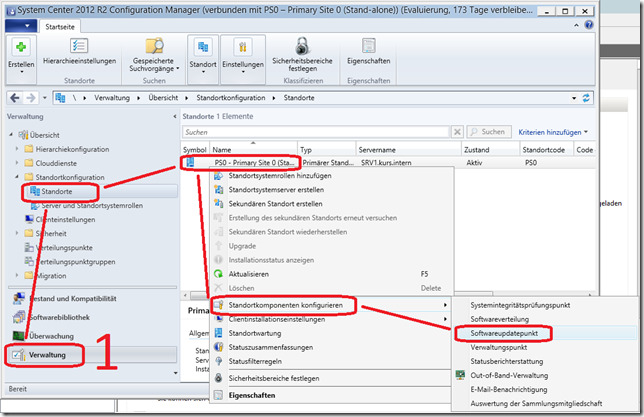Image resolution: width=644 pixels, height=417 pixels.
Task: Open Eigenschaften in the ribbon
Action: coord(368,52)
